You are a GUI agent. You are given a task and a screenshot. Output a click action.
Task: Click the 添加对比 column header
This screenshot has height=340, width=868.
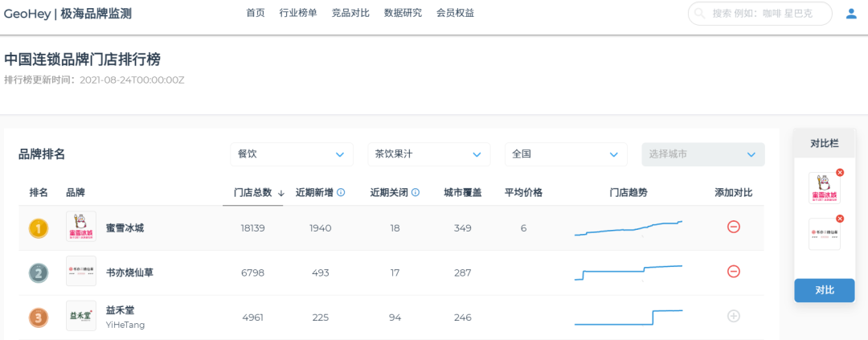pos(734,193)
